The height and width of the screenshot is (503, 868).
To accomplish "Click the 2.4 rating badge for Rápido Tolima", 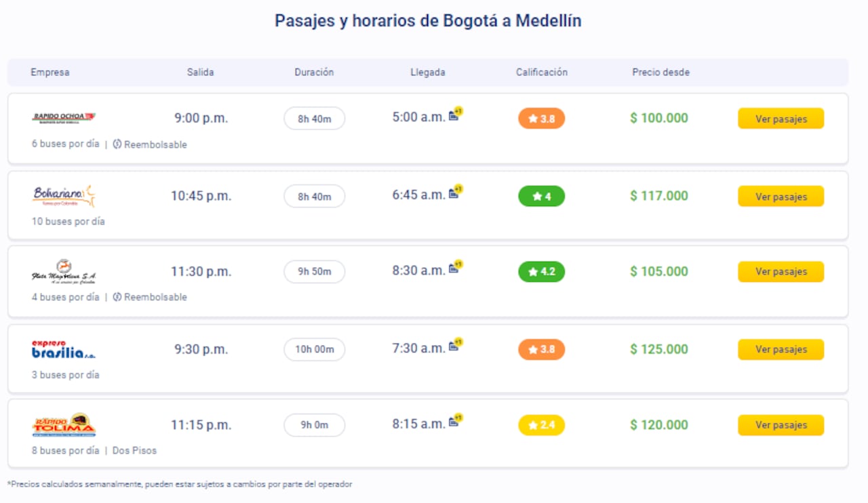I will pyautogui.click(x=541, y=425).
